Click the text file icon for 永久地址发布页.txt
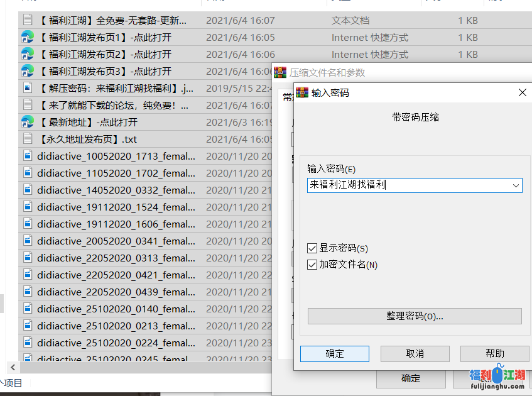 28,138
